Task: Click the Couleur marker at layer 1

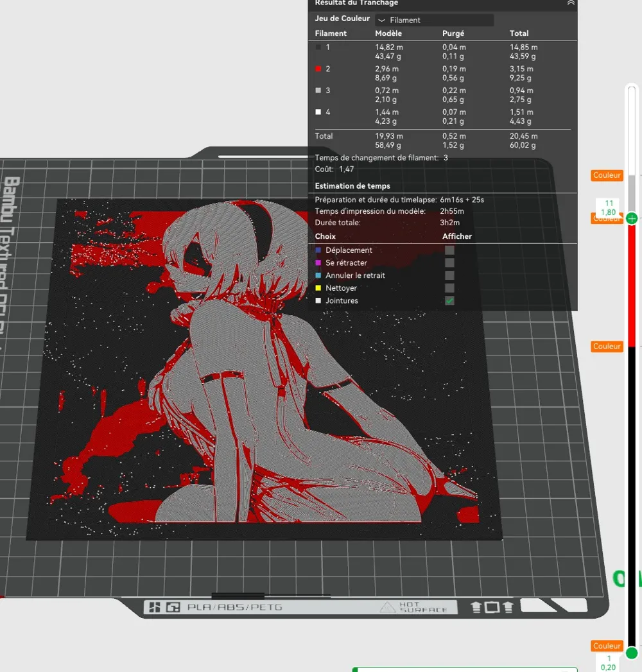Action: 607,646
